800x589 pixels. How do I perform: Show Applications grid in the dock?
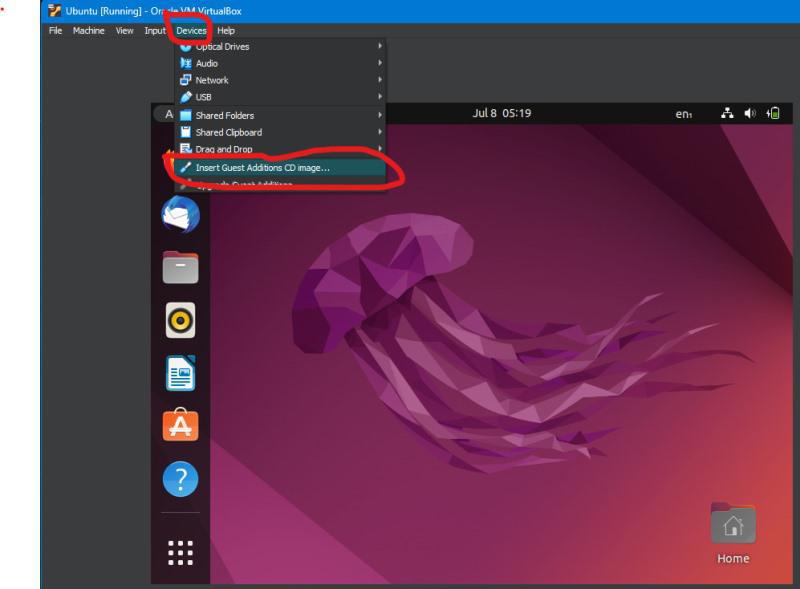coord(180,553)
